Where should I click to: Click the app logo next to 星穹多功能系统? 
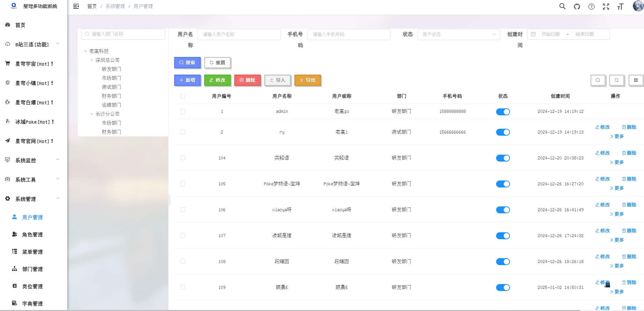[14, 6]
